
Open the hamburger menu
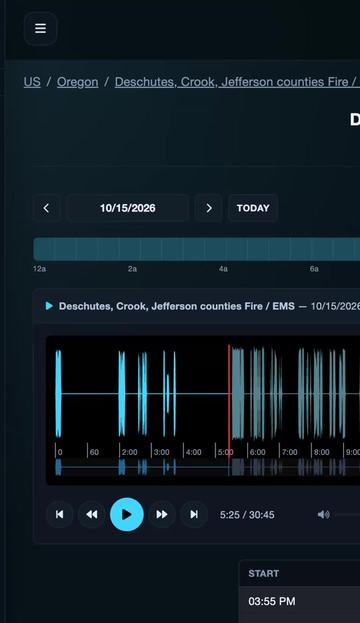coord(40,28)
